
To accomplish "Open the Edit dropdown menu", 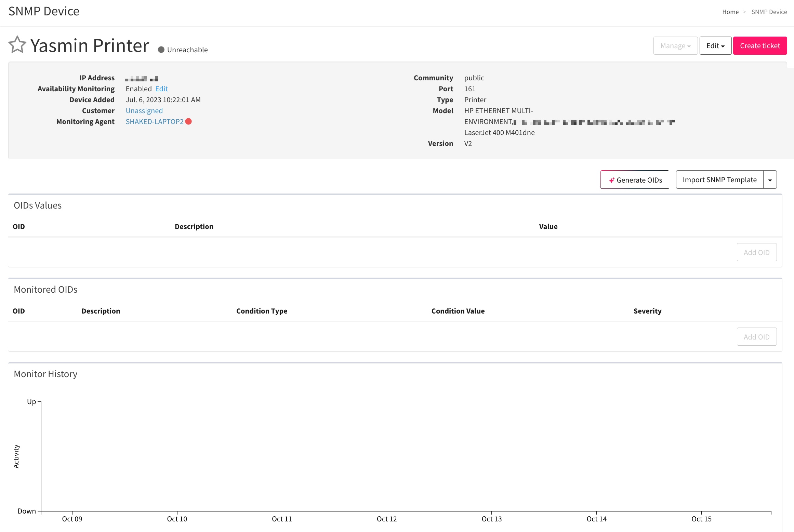I will click(715, 45).
